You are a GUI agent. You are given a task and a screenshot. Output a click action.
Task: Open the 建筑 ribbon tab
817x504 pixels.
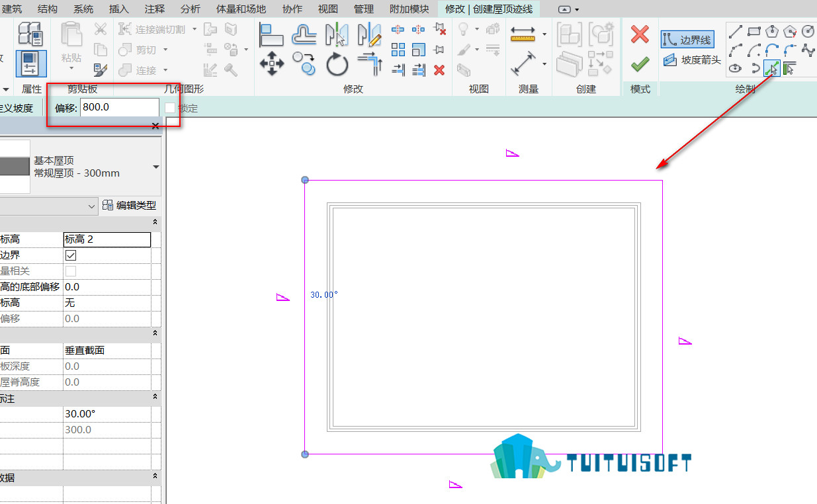point(12,9)
